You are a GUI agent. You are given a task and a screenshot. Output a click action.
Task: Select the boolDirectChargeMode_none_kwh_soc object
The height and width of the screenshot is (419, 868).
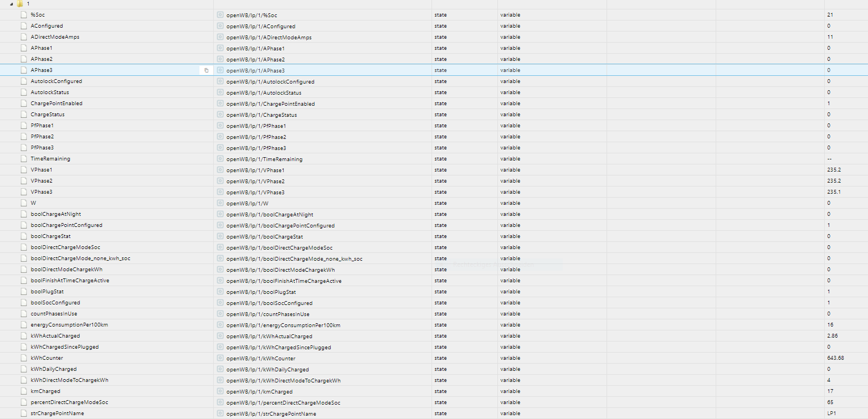80,258
